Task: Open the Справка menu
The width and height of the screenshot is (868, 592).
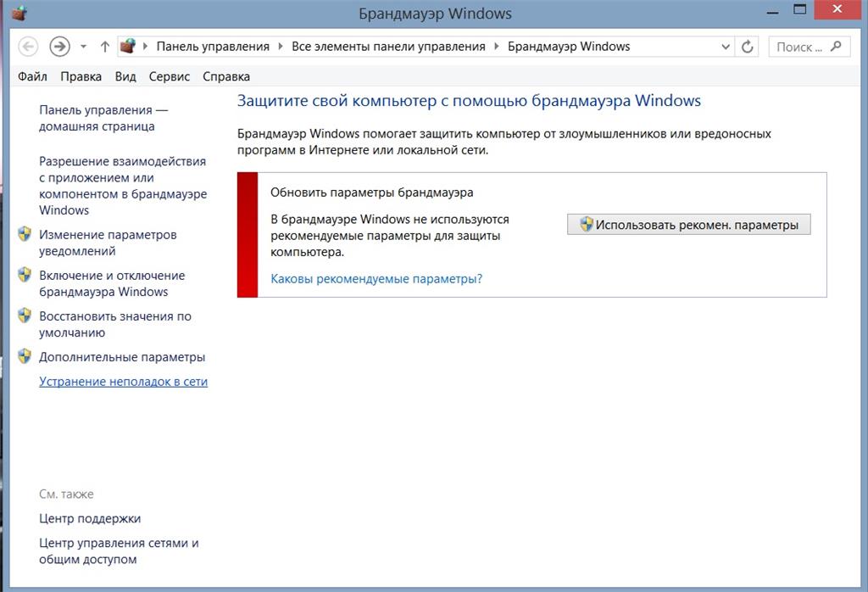Action: pos(225,76)
